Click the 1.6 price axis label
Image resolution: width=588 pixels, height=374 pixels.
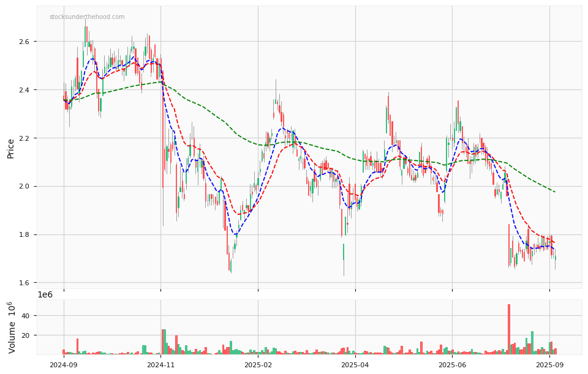point(24,283)
